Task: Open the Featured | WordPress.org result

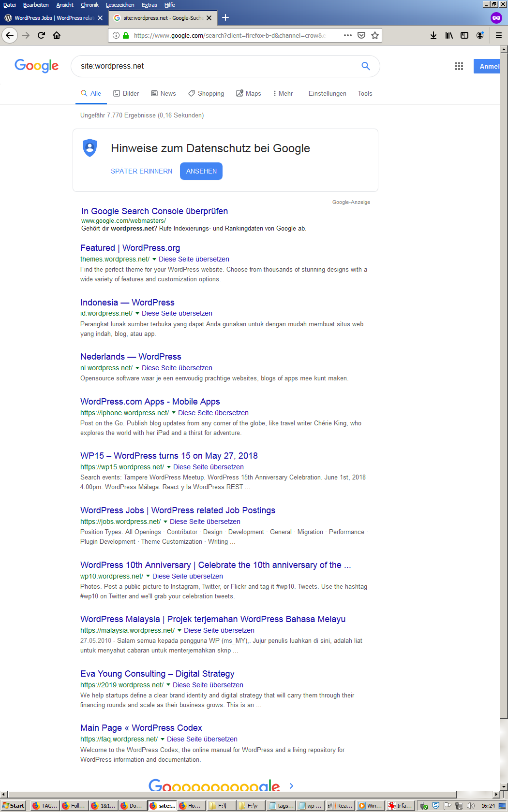Action: point(130,248)
